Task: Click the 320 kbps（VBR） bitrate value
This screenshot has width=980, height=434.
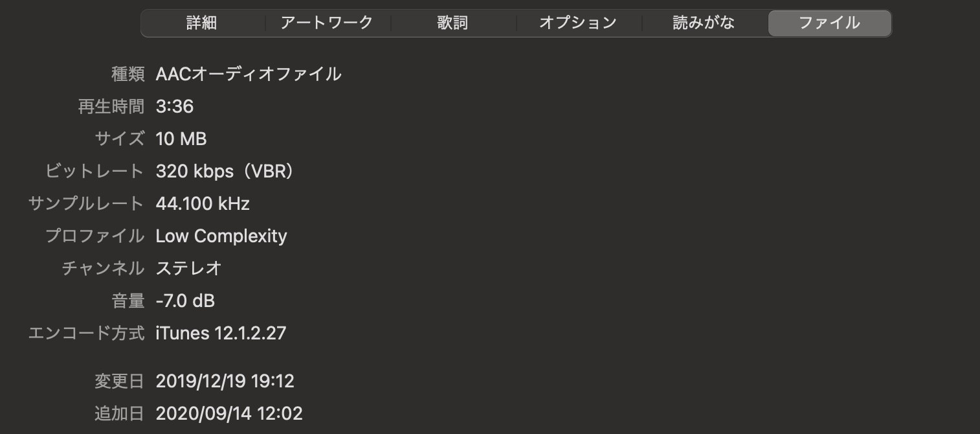Action: (x=226, y=172)
